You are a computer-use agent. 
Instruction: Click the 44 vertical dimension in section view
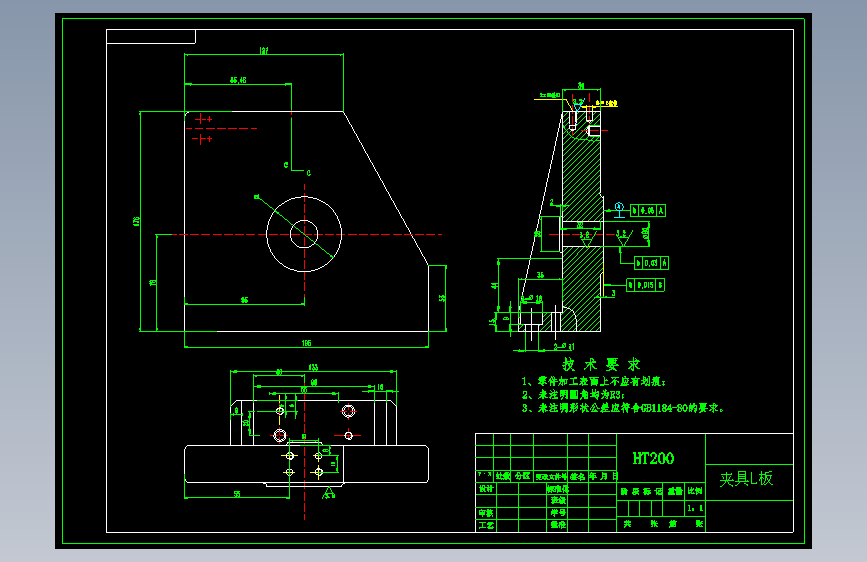point(495,286)
